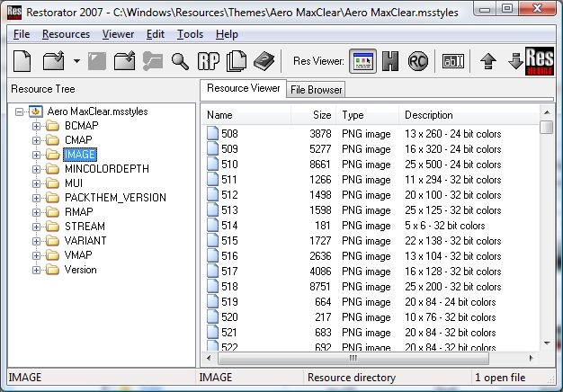Screen dimensions: 563x392
Task: Click file icon of resource 516
Action: (x=212, y=255)
